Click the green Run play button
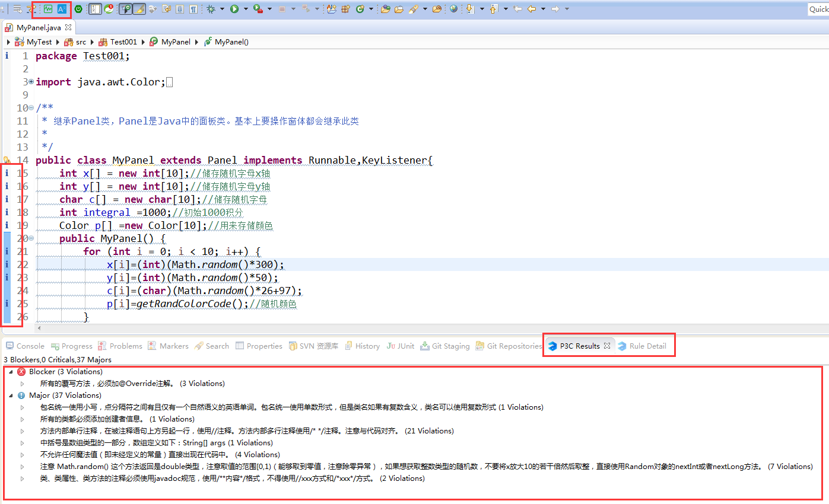The width and height of the screenshot is (829, 504). [x=234, y=9]
